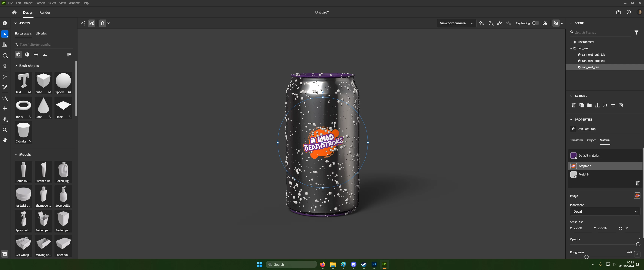Click the delete trash icon in Actions

coord(573,105)
